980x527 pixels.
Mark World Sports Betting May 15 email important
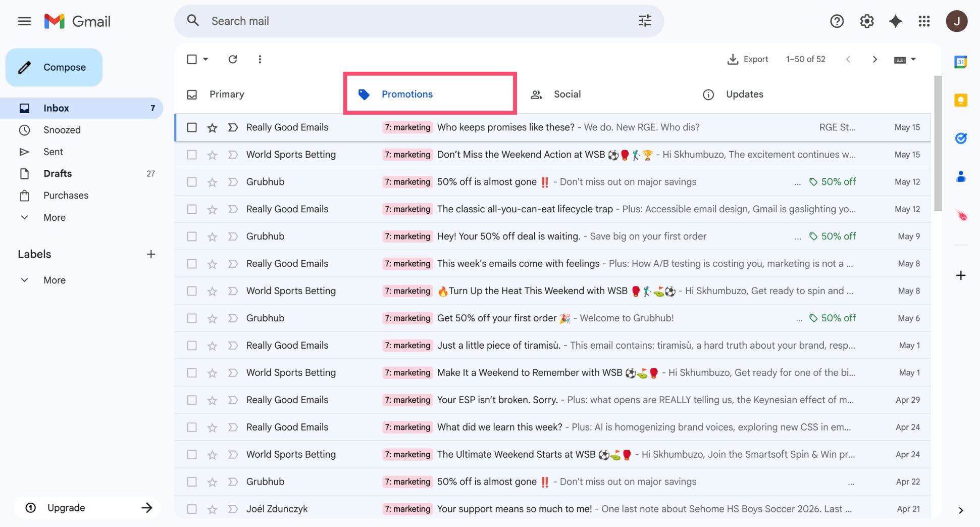(x=233, y=155)
